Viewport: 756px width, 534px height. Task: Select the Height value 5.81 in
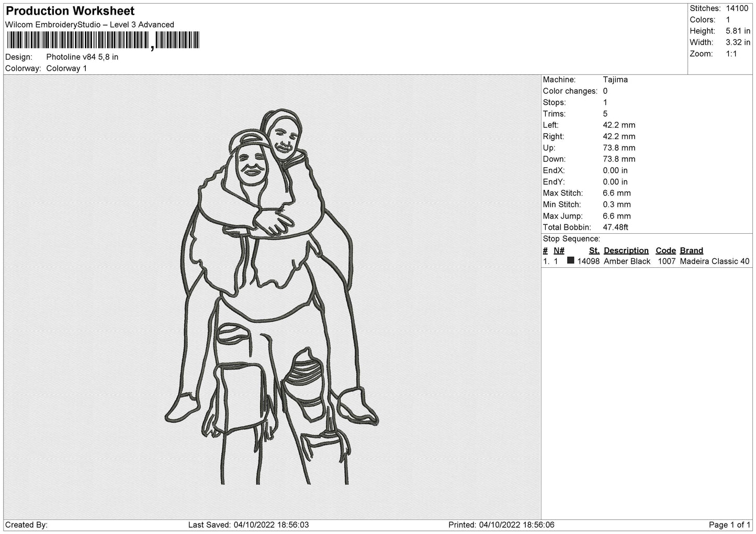point(738,31)
